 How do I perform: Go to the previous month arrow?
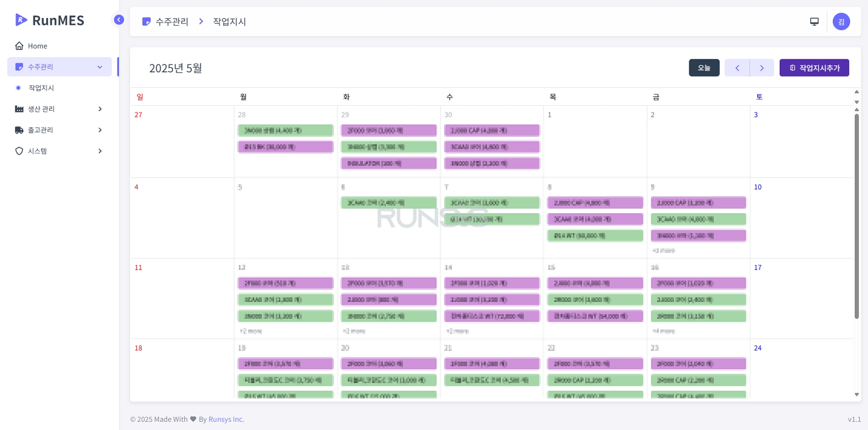[737, 68]
